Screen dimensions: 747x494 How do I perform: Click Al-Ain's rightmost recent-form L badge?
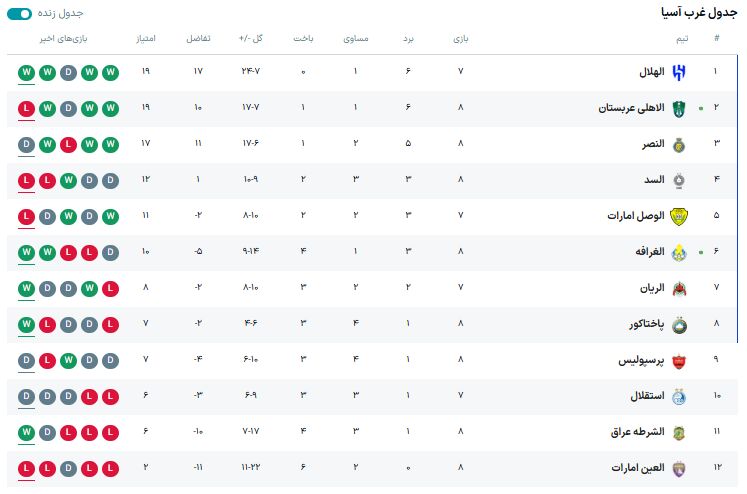[110, 468]
